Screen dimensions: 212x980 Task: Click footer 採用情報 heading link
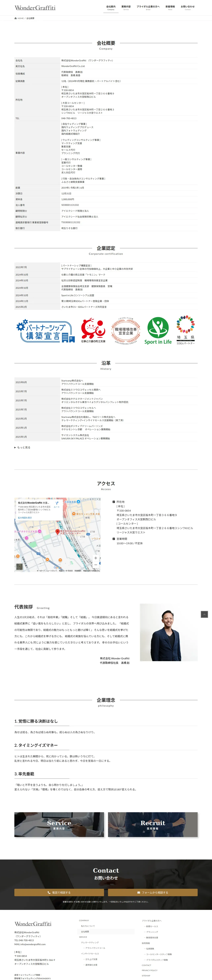click(146, 943)
